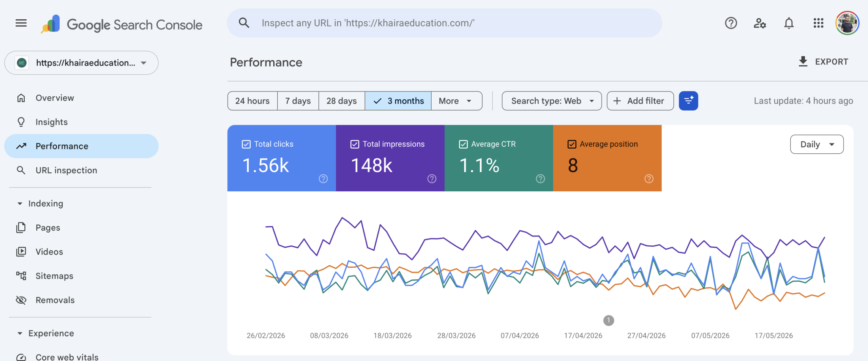
Task: Uncheck the Total clicks checkbox
Action: pyautogui.click(x=246, y=144)
